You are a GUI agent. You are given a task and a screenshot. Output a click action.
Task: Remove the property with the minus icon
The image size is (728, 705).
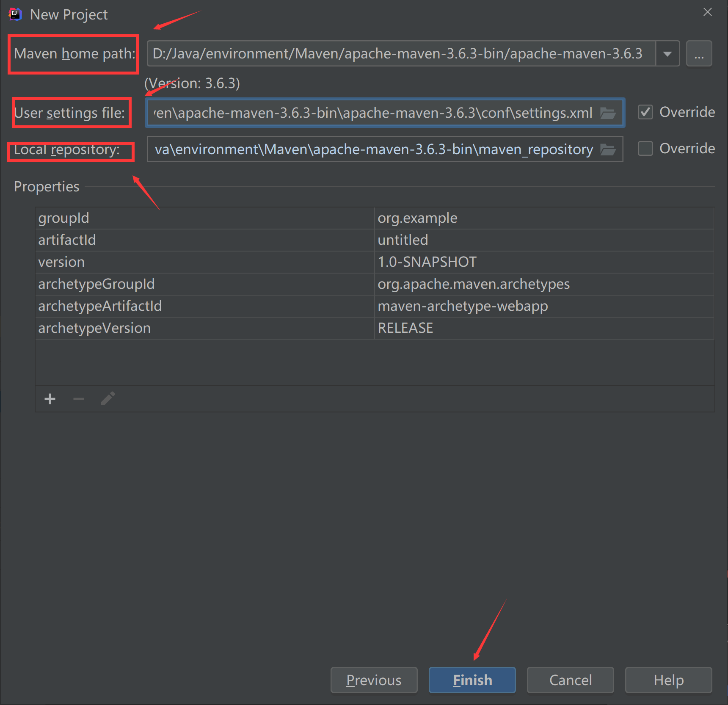(x=79, y=399)
